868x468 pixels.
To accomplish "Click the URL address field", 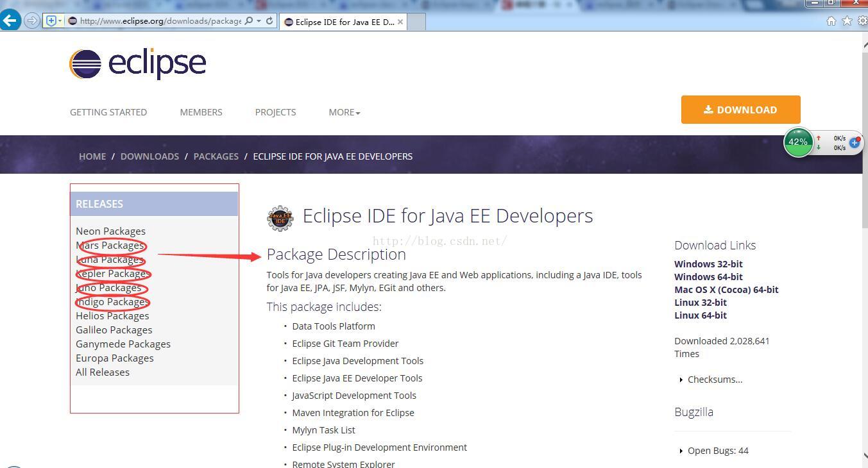I will coord(160,21).
